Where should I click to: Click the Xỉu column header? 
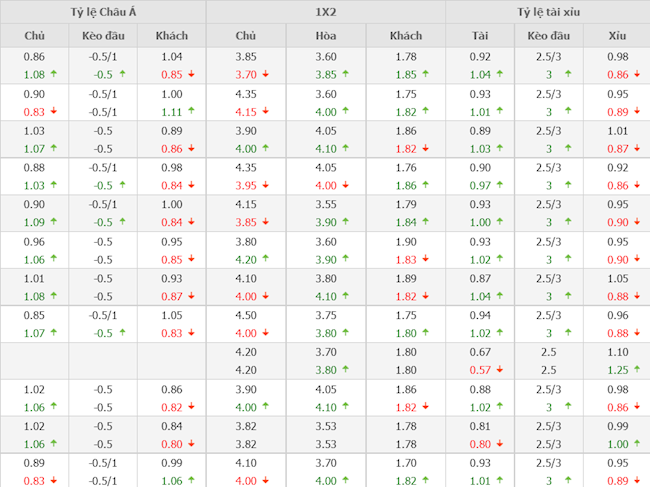point(617,36)
